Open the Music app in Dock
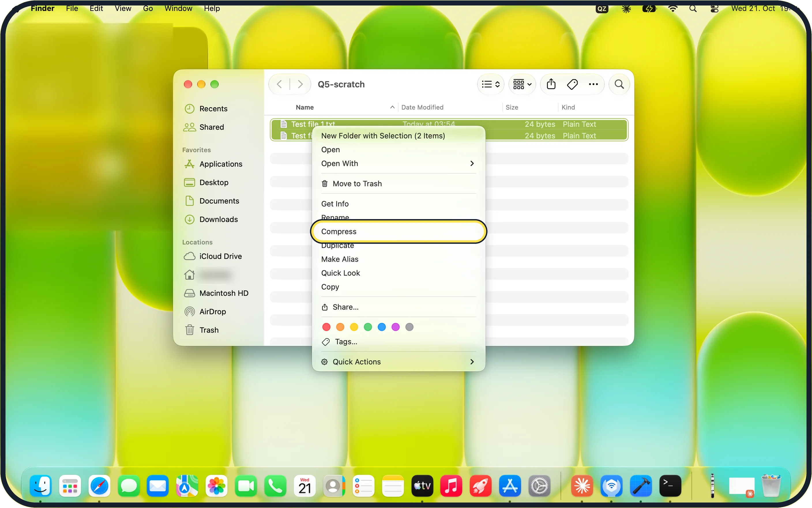The image size is (812, 508). click(451, 486)
